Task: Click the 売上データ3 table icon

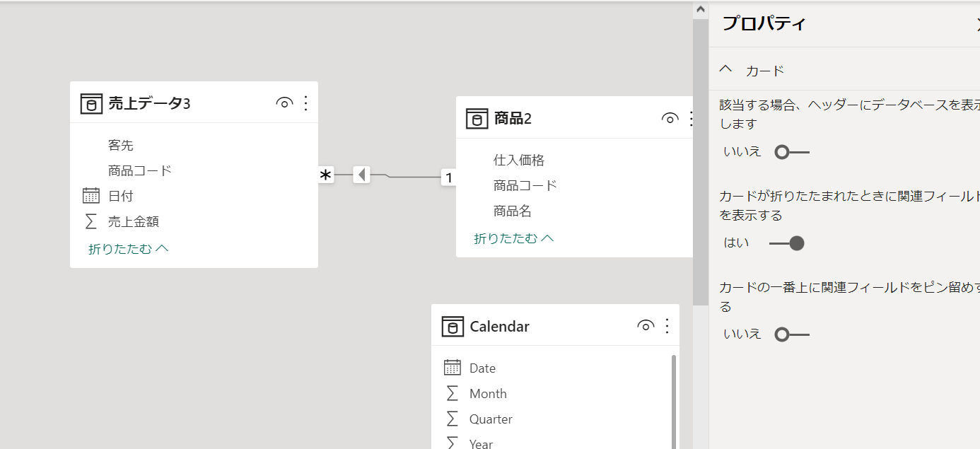Action: 91,104
